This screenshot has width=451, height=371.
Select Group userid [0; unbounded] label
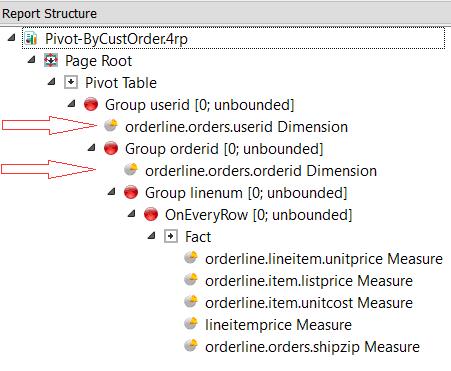(200, 105)
